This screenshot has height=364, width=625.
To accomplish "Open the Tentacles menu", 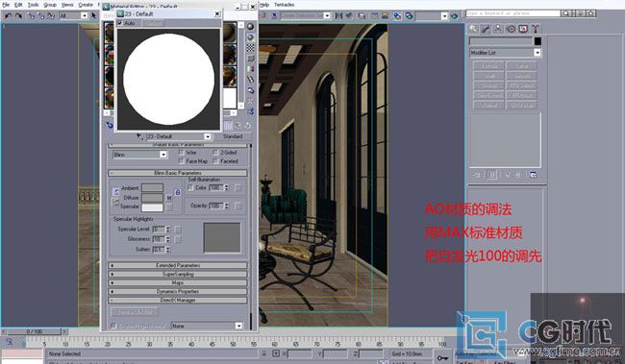I will [x=285, y=5].
